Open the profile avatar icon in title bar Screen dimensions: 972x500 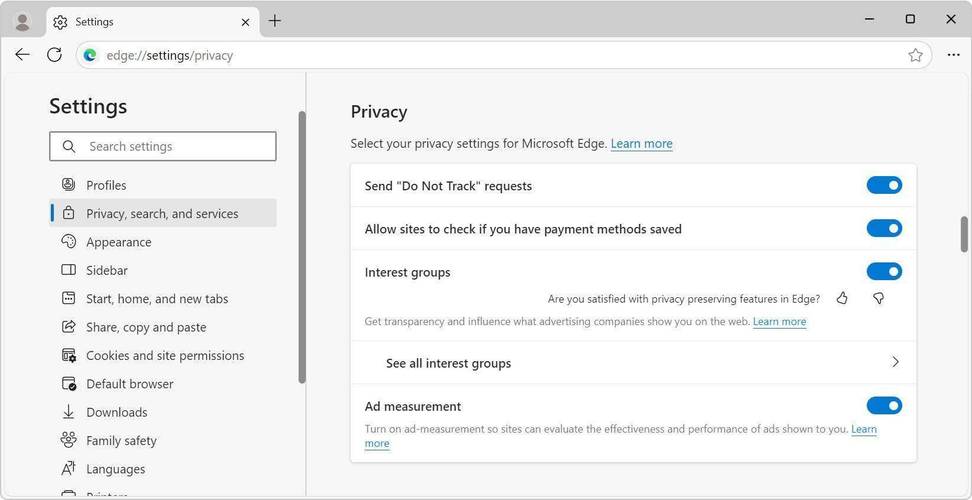[x=22, y=21]
